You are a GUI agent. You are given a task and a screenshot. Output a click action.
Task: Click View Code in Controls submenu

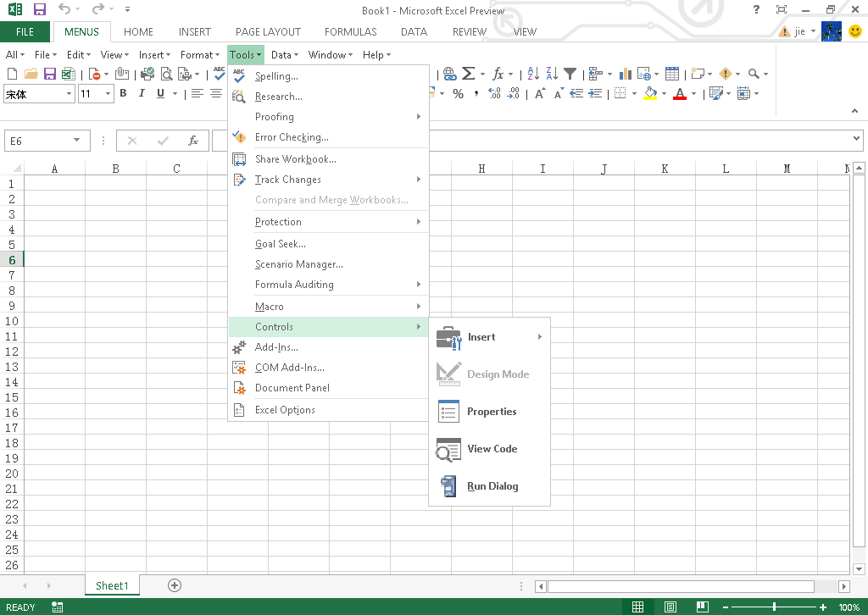[489, 448]
